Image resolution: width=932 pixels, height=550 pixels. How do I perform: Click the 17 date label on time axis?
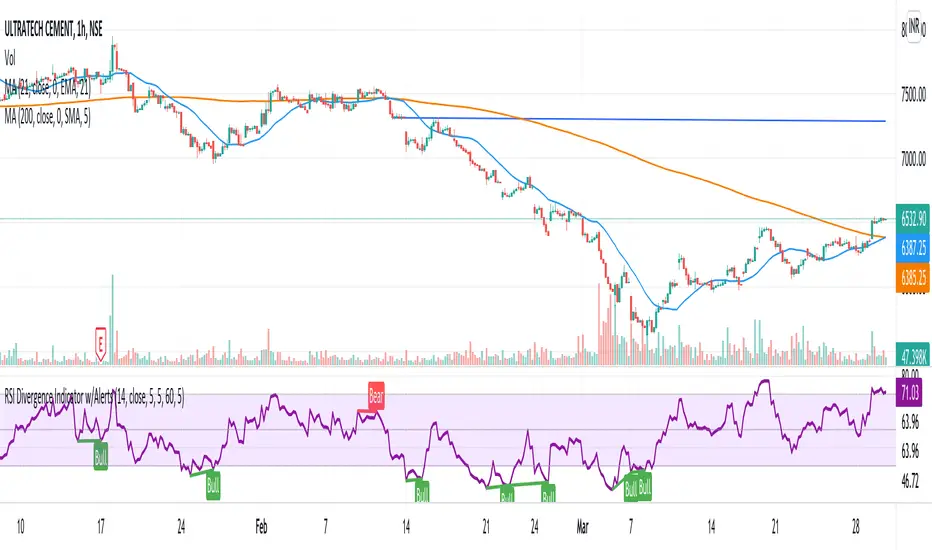coord(101,526)
